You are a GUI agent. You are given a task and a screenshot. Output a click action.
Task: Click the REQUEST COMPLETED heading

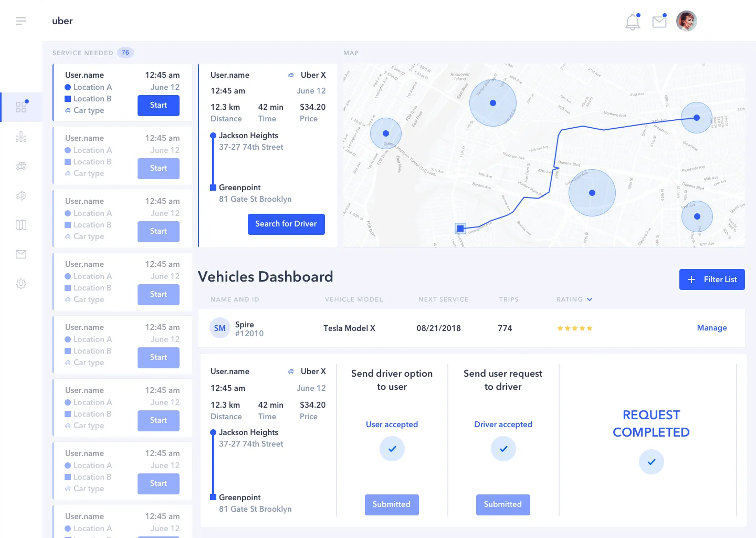[652, 423]
